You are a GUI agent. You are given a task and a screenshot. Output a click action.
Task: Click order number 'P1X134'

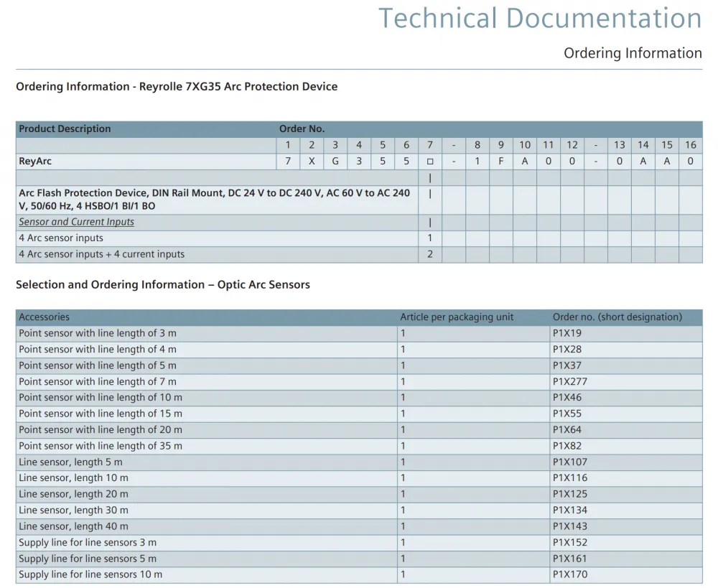click(x=569, y=510)
